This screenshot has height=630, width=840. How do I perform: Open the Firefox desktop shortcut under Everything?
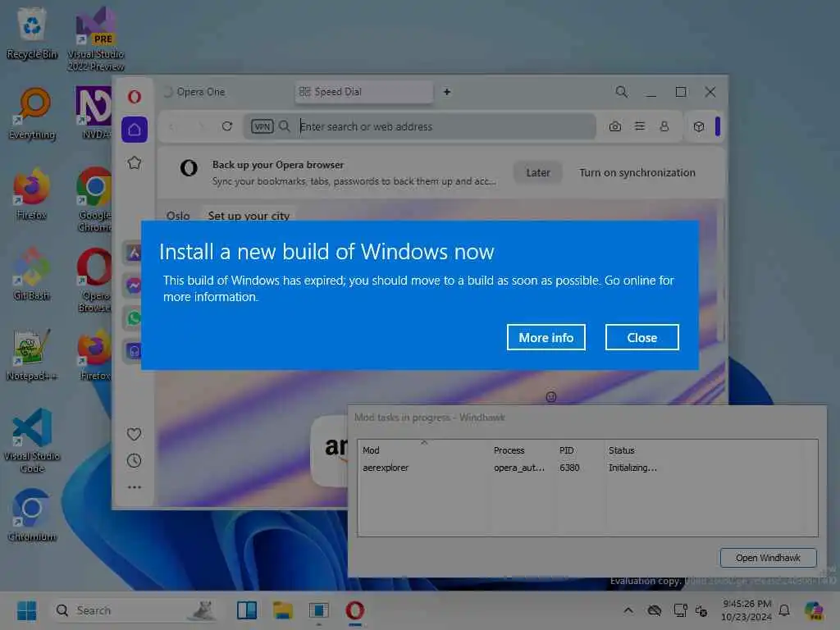pyautogui.click(x=32, y=194)
